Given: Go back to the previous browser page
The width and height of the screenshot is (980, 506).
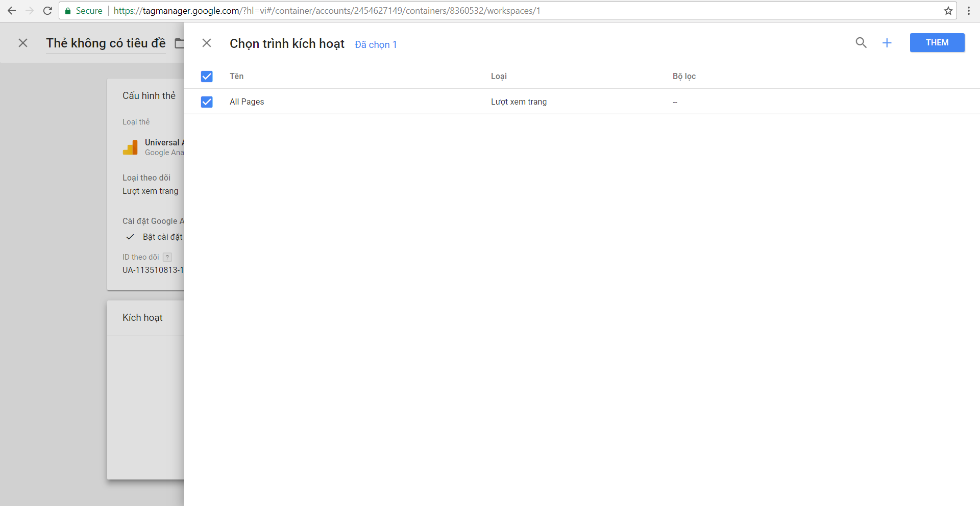Looking at the screenshot, I should pyautogui.click(x=11, y=11).
